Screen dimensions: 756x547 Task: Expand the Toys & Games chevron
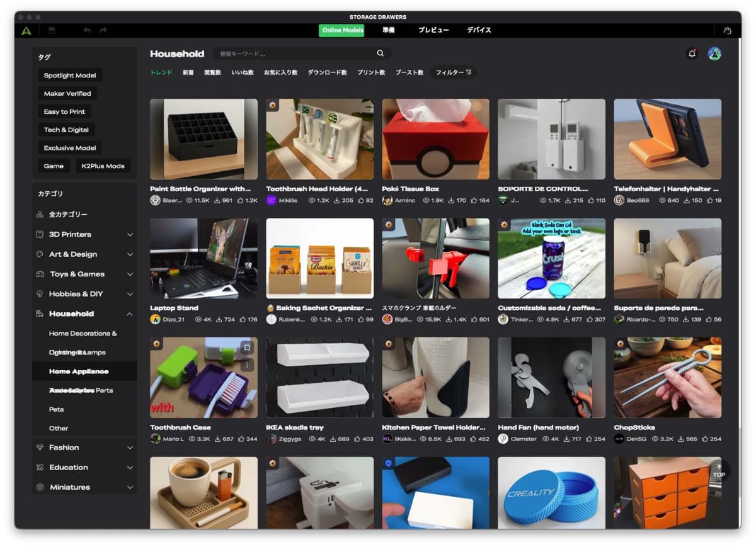(x=130, y=274)
